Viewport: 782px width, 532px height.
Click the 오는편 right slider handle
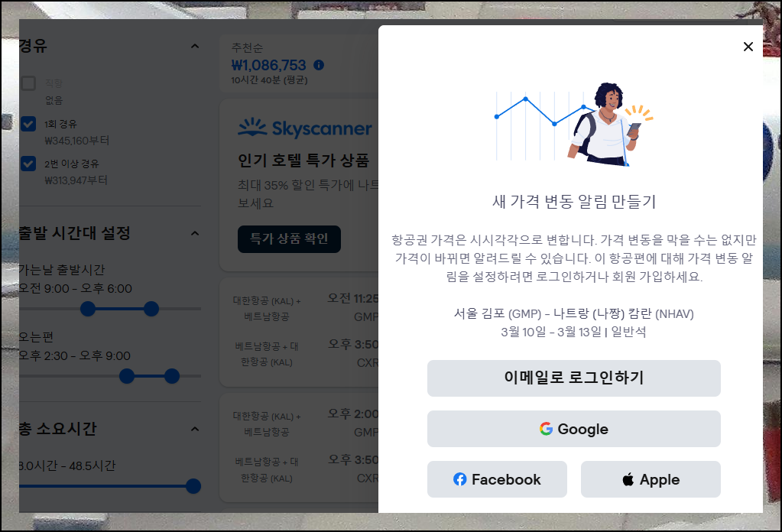[x=172, y=376]
